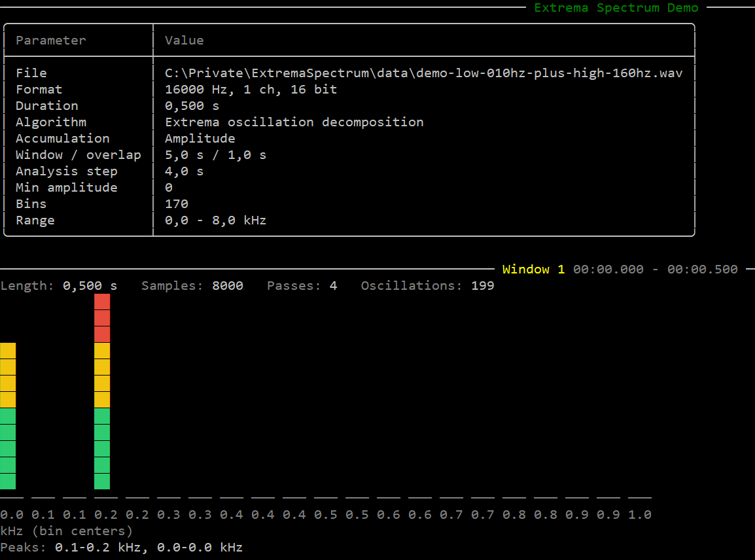
Task: Select the 4,0 s analysis step value
Action: click(184, 171)
